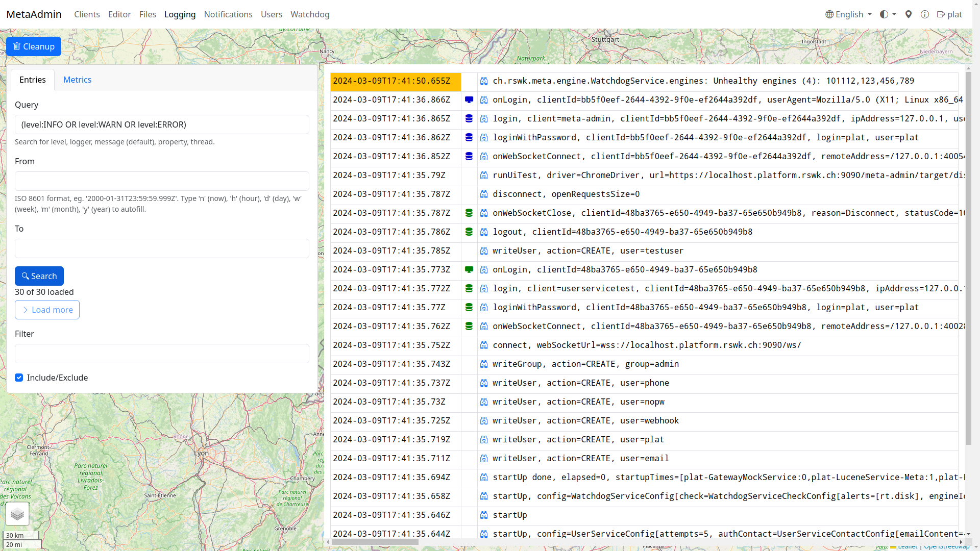Open the map layers control on the map

18,514
